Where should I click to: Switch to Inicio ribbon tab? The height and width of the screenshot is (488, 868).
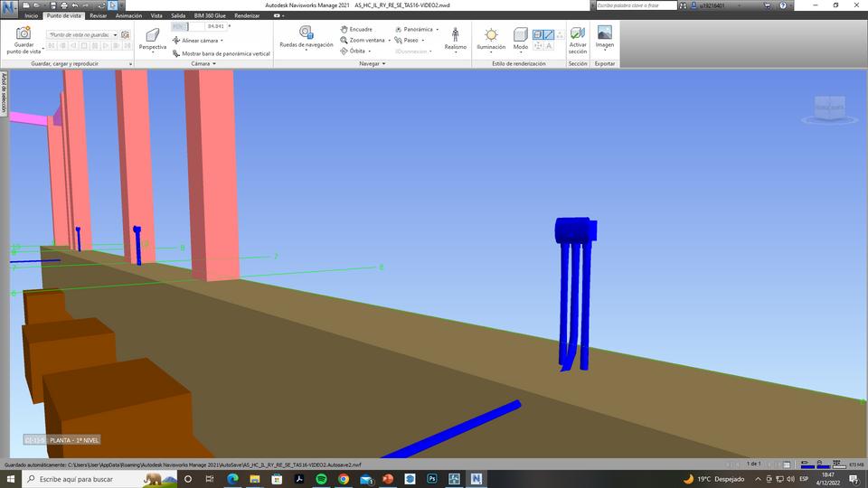point(31,15)
